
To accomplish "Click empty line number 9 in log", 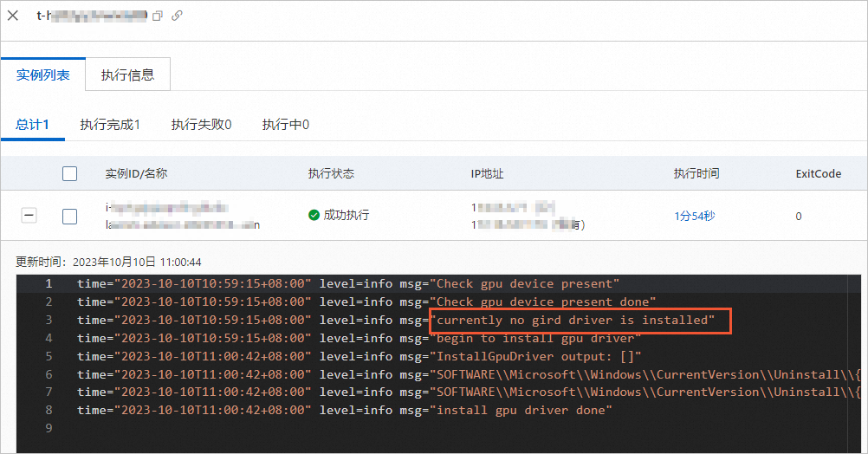I will click(49, 428).
